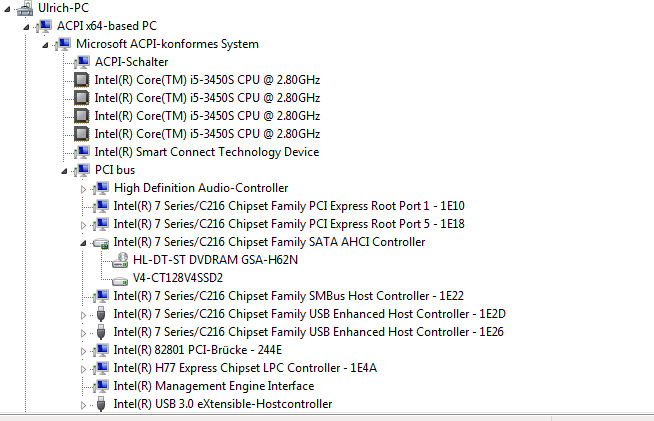The width and height of the screenshot is (654, 421).
Task: Click the V4-CT128V4SSD2 disk drive icon
Action: point(120,280)
